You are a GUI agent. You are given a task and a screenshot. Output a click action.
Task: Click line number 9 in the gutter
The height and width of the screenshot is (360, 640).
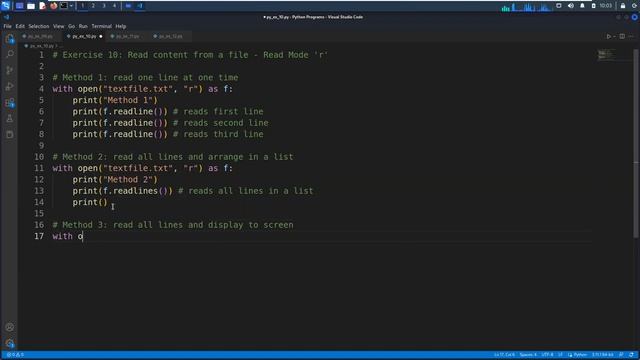[41, 146]
